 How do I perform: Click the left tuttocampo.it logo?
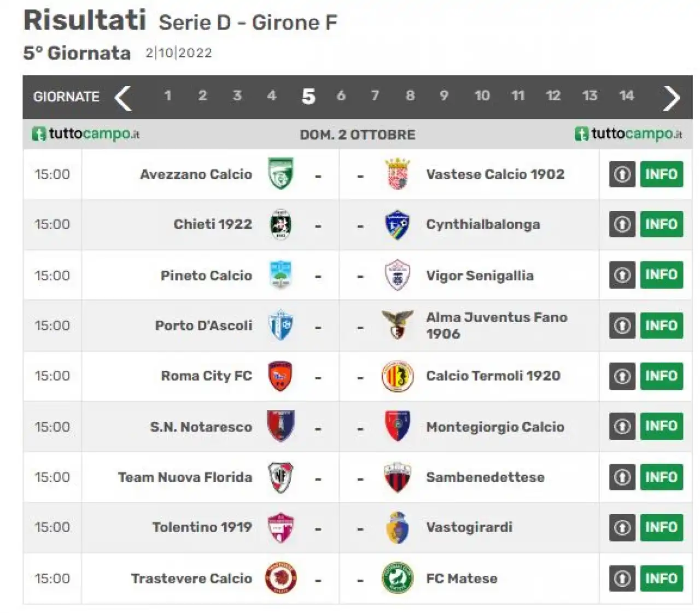[x=86, y=134]
